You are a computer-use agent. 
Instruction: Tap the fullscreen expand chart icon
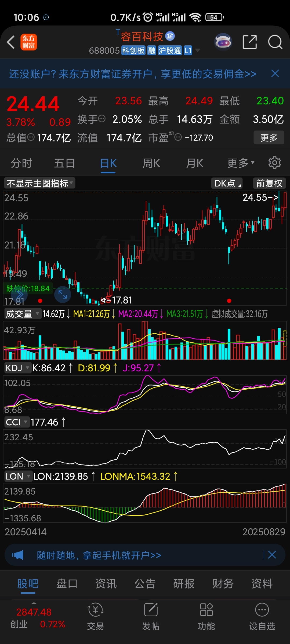pyautogui.click(x=63, y=294)
